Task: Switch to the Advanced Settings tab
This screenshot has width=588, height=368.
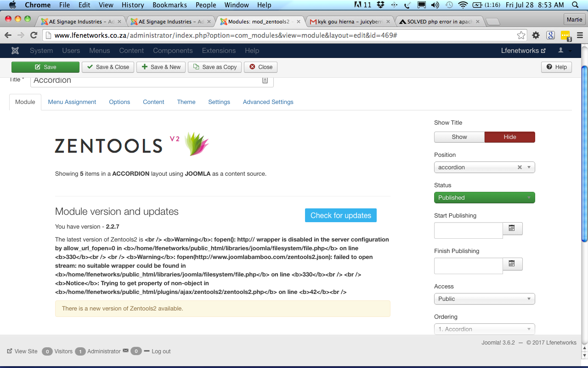Action: pyautogui.click(x=268, y=102)
